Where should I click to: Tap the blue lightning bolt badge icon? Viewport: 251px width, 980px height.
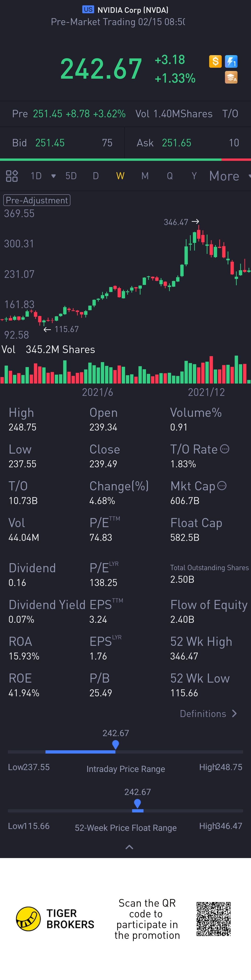tap(231, 61)
